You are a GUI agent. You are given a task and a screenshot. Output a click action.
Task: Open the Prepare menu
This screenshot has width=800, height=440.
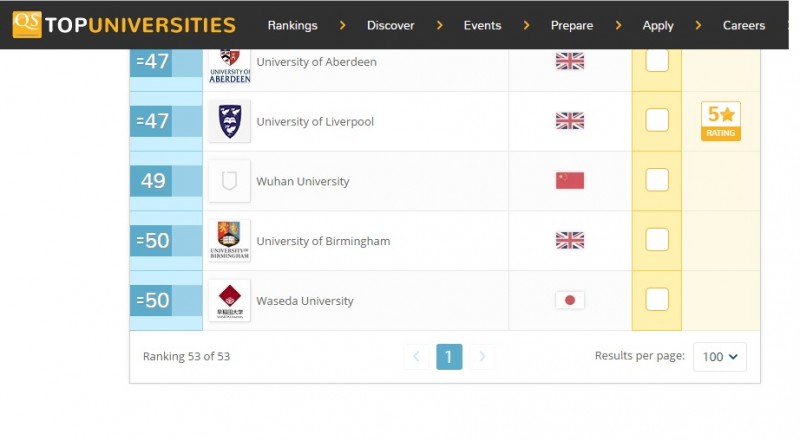pyautogui.click(x=572, y=25)
